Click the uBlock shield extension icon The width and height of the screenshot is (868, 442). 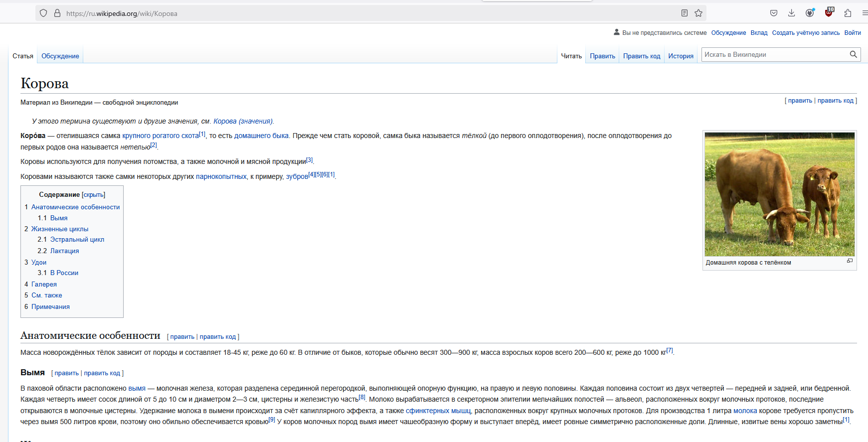pos(829,12)
